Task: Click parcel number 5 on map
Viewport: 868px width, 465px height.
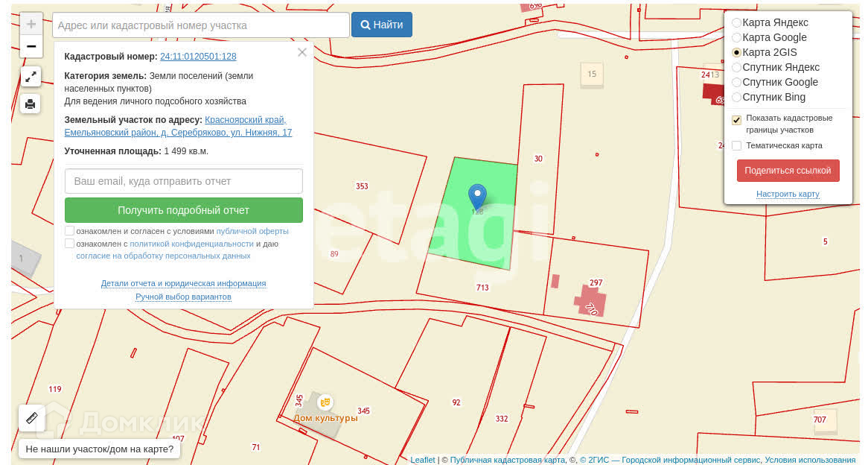Action: [x=826, y=241]
